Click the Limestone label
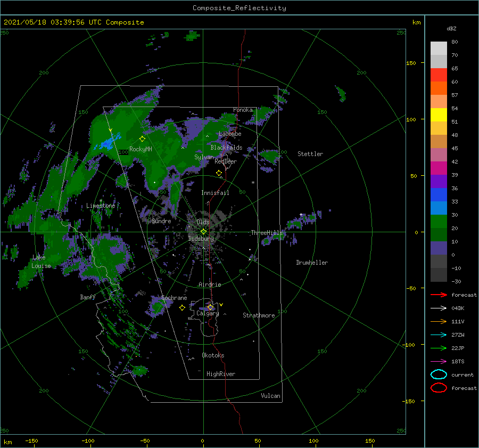479x448 pixels. (x=101, y=206)
